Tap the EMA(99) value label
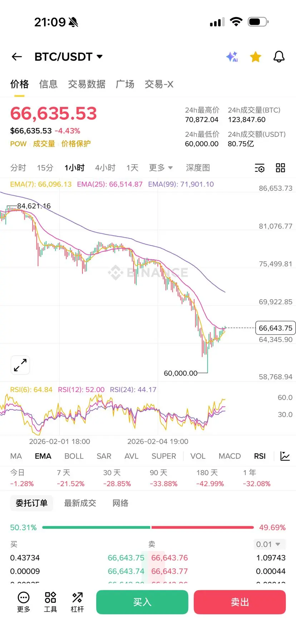 [x=181, y=184]
